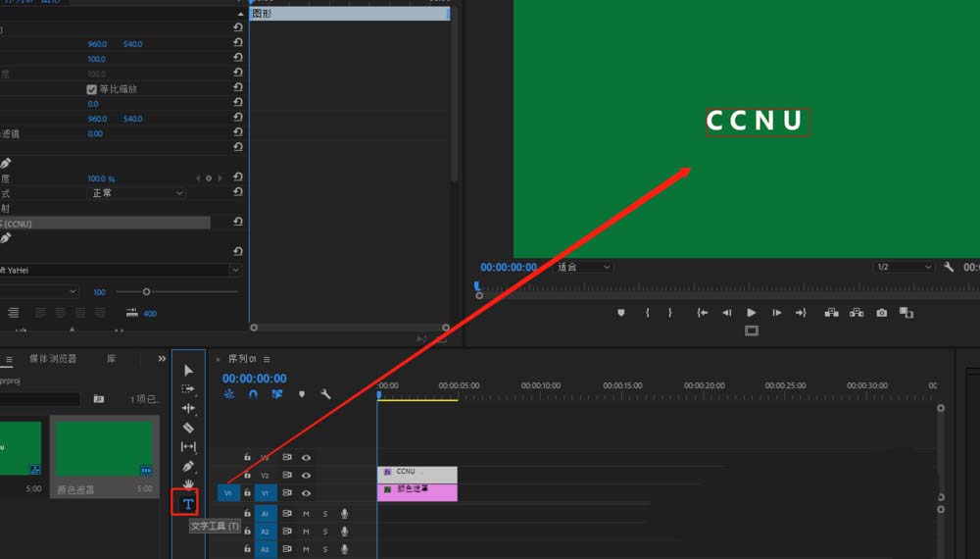
Task: Switch to the 媒体浏览器 tab
Action: 53,358
